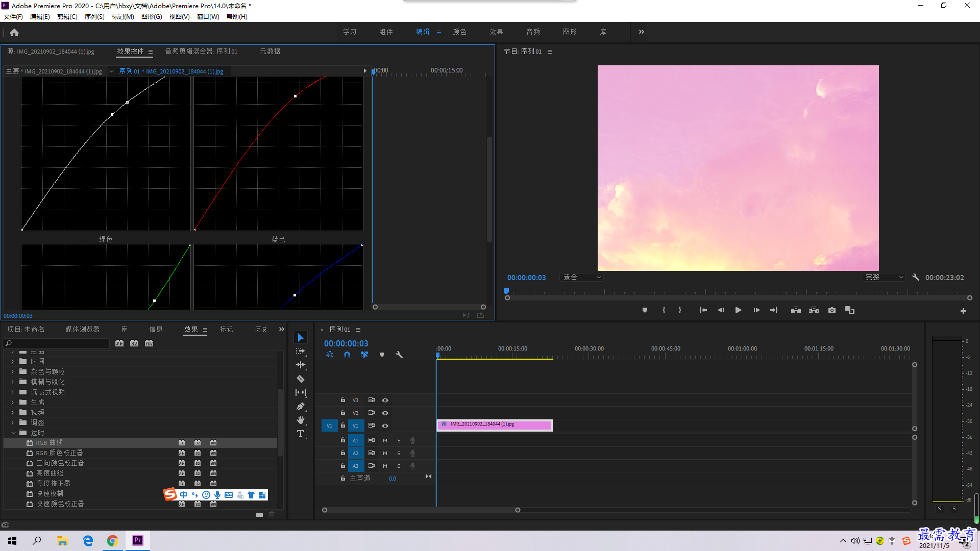
Task: Select 亮度曲线 effect
Action: pyautogui.click(x=50, y=473)
